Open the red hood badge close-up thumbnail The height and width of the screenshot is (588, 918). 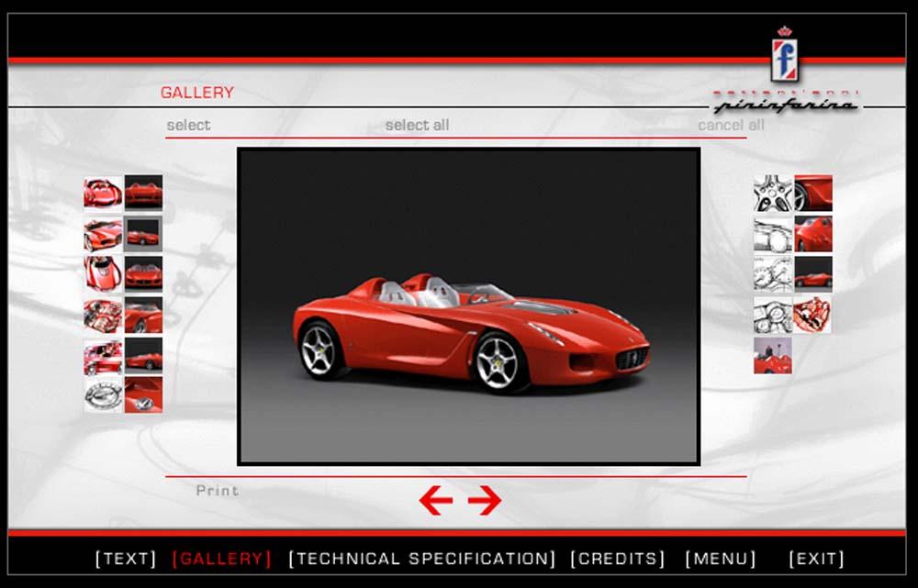tap(143, 395)
